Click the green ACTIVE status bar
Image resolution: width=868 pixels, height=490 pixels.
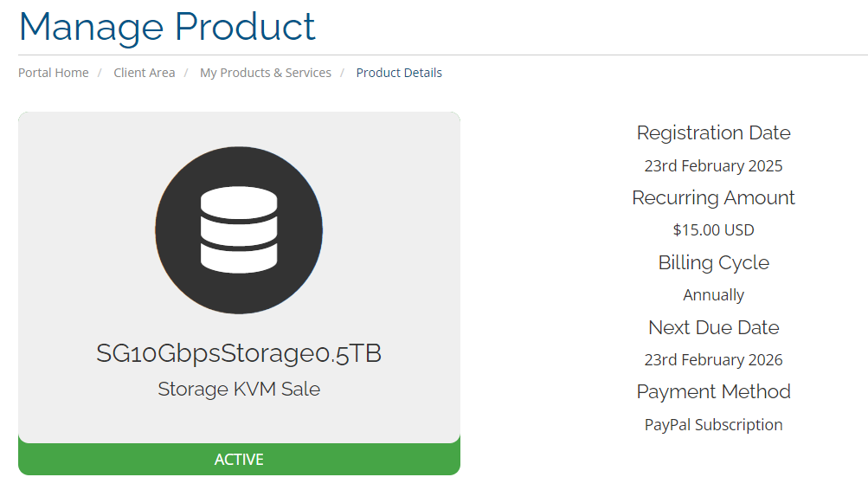[x=239, y=459]
